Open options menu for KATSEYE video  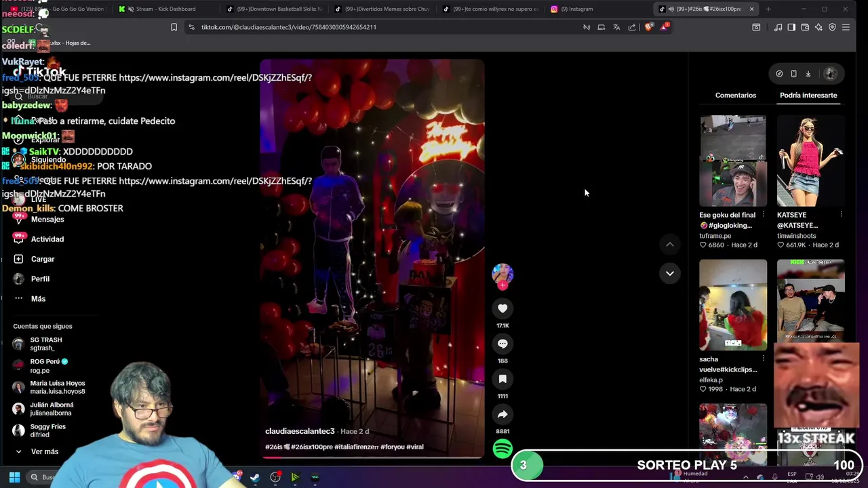coord(841,215)
